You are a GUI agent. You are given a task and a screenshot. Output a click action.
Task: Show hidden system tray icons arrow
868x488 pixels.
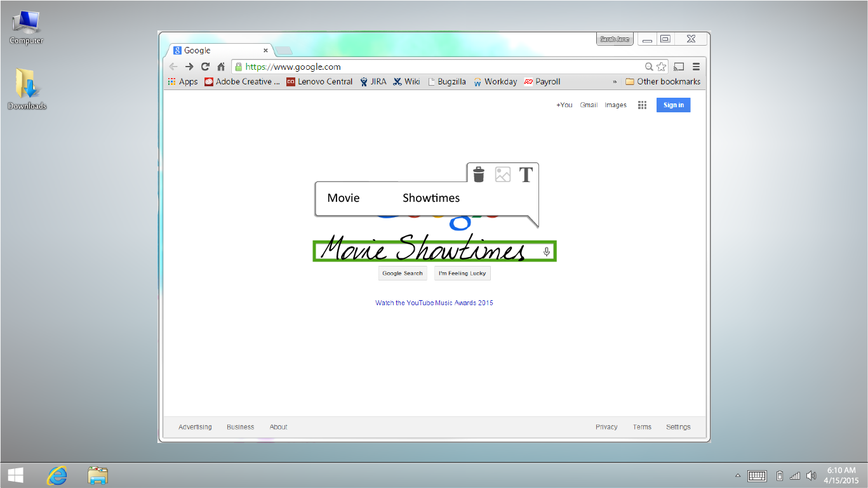coord(737,475)
